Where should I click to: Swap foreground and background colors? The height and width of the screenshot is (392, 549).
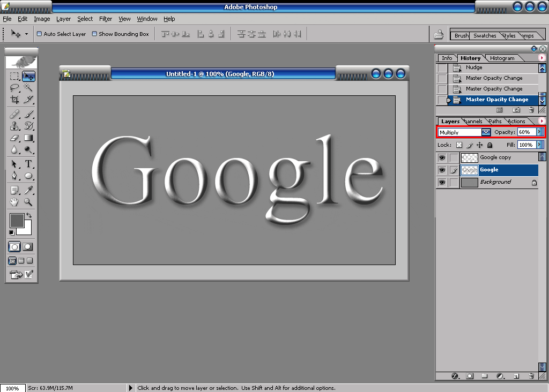(29, 215)
